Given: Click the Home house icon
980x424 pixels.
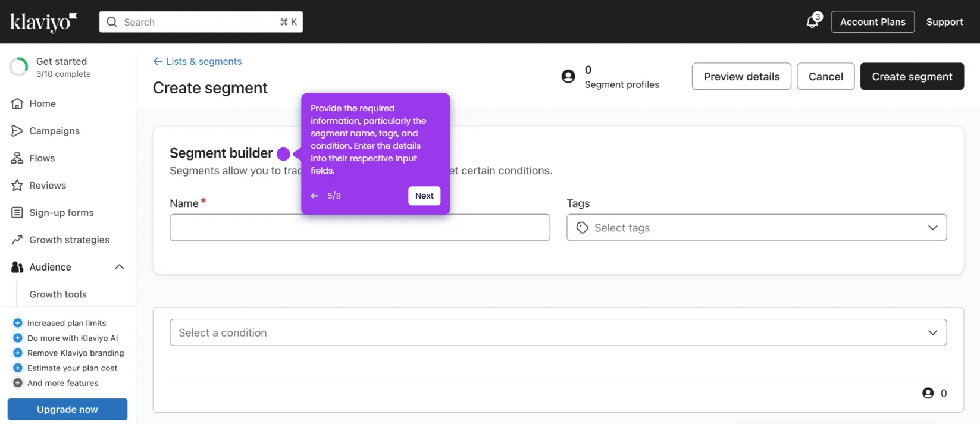Looking at the screenshot, I should click(17, 103).
